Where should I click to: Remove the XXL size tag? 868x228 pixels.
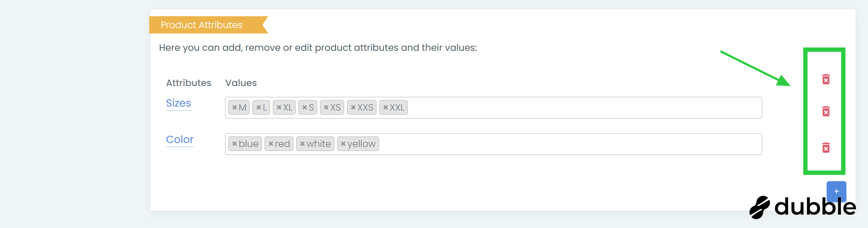click(385, 107)
